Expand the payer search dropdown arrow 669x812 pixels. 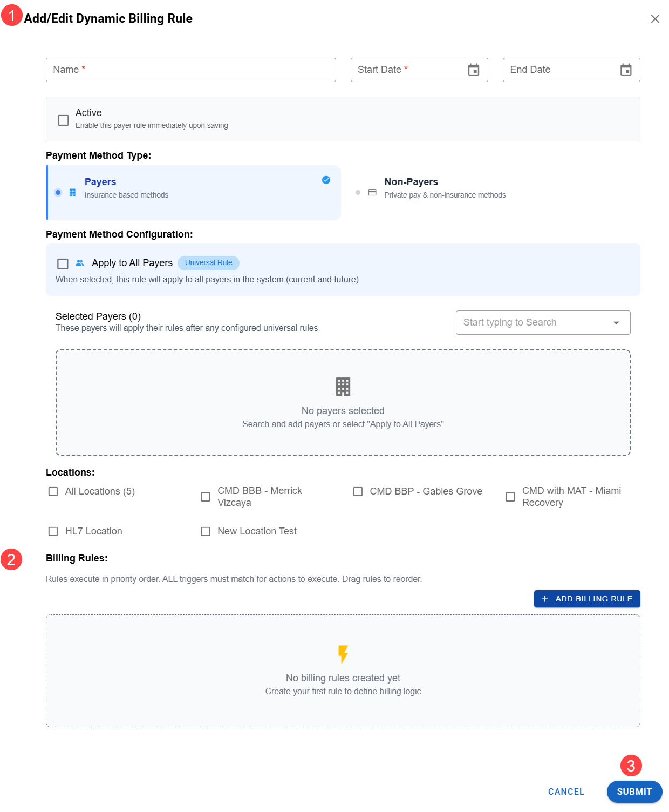(x=616, y=323)
